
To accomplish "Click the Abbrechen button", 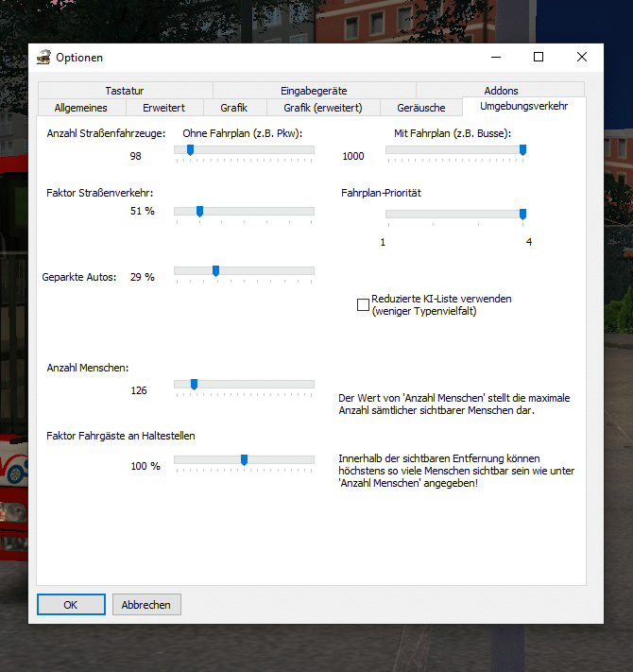I will (x=146, y=605).
